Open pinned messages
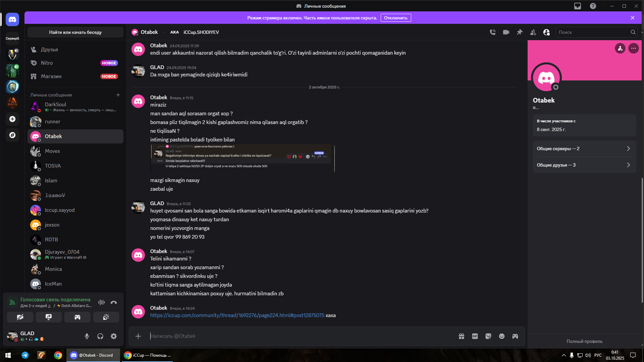The height and width of the screenshot is (362, 644). tap(520, 32)
